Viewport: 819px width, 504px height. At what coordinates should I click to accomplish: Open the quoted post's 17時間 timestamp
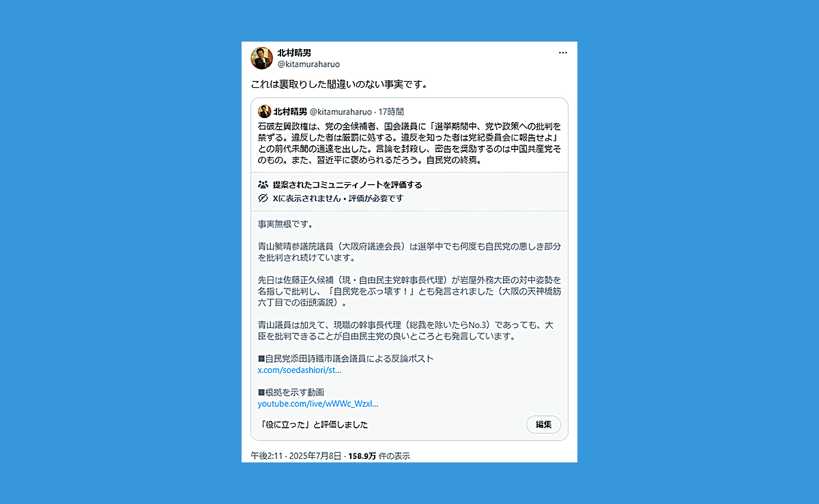[391, 111]
